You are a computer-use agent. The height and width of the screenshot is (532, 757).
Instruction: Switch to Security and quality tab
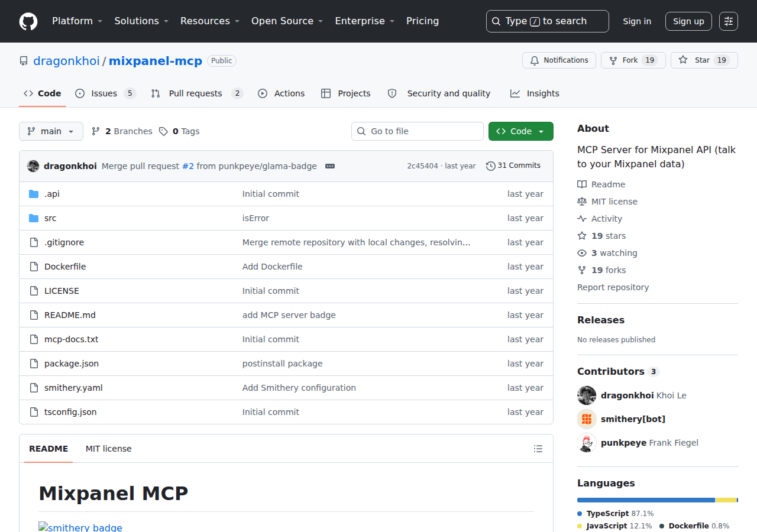tap(439, 93)
